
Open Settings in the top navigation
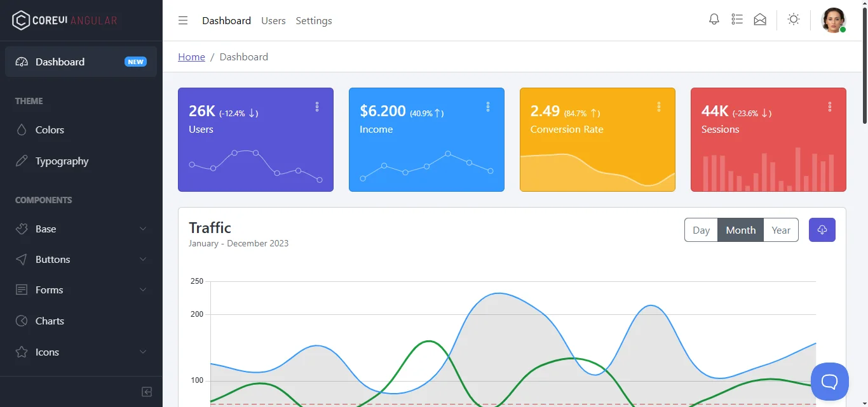pyautogui.click(x=314, y=20)
